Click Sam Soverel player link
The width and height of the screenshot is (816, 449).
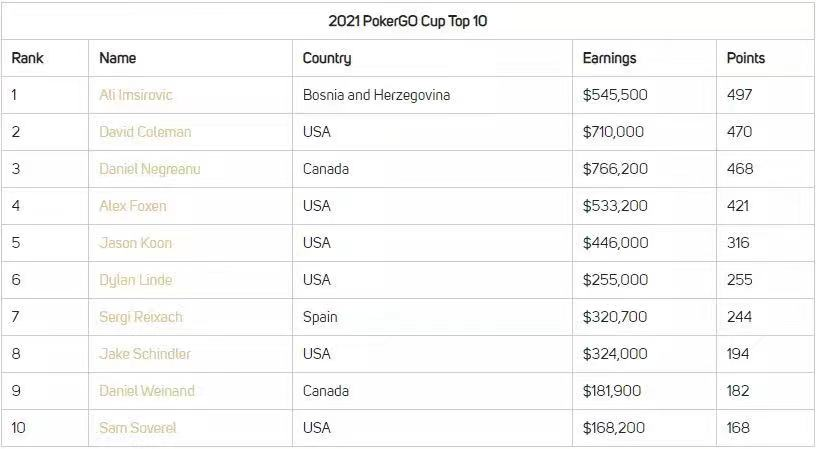click(138, 428)
